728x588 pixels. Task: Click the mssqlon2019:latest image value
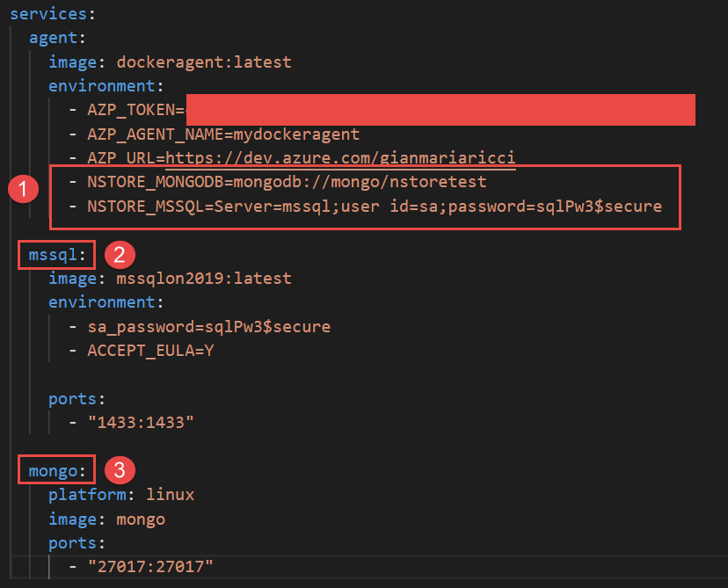203,279
